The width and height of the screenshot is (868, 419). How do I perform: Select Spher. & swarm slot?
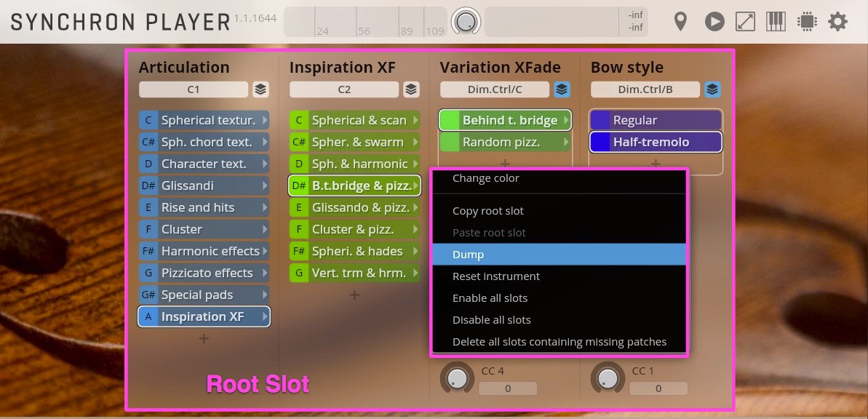[355, 143]
